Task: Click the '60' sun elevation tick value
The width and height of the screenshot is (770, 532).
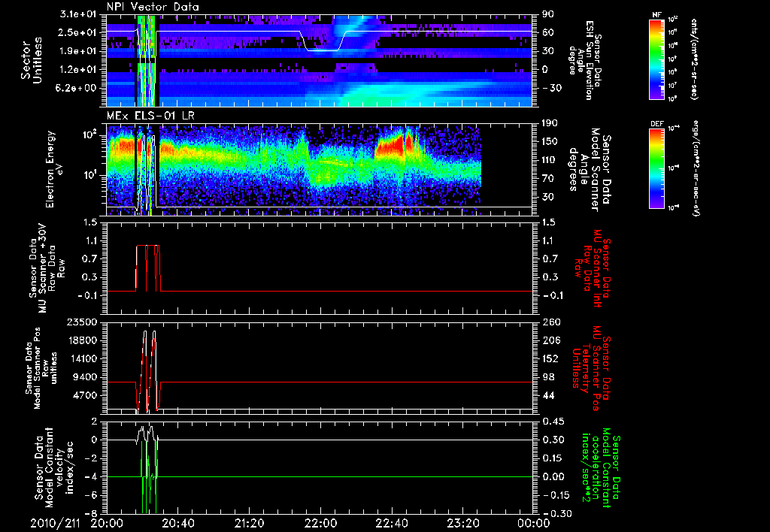Action: pyautogui.click(x=548, y=32)
